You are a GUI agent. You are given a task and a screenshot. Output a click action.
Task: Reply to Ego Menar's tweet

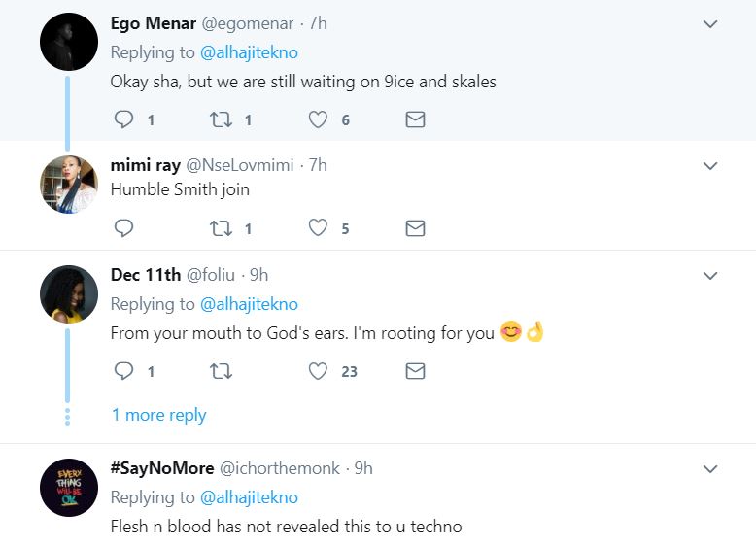click(x=123, y=119)
